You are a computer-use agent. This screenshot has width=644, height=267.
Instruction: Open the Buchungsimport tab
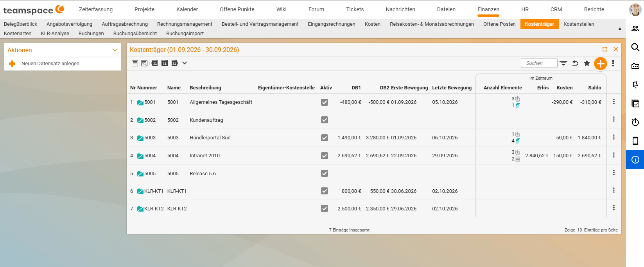[x=185, y=34]
